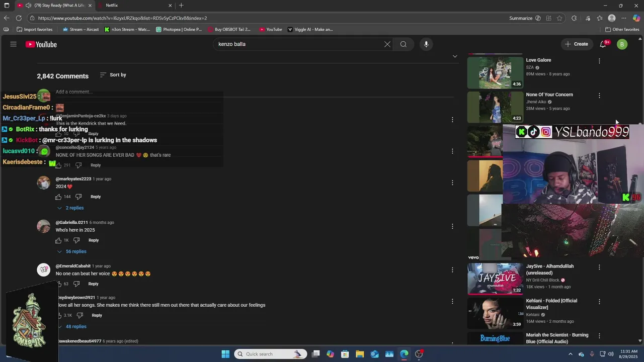The image size is (644, 362).
Task: Dislike the marloyates2223 comment
Action: tap(78, 197)
